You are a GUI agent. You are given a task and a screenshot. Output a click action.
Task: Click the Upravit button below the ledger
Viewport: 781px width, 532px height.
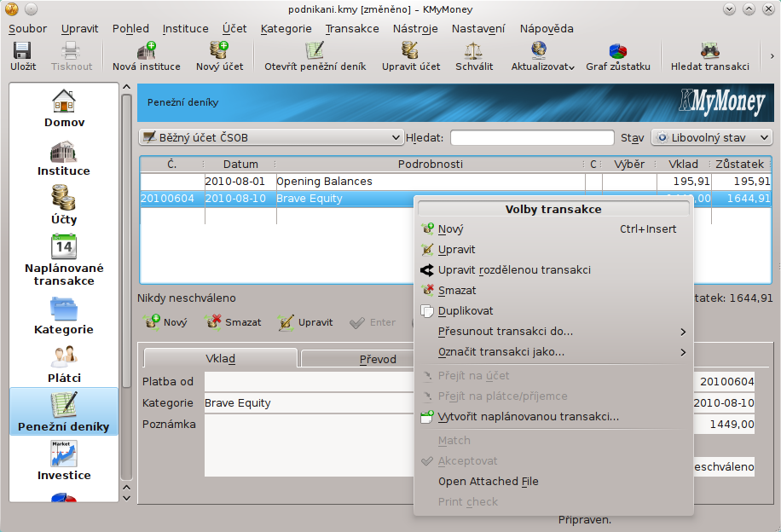click(x=305, y=322)
